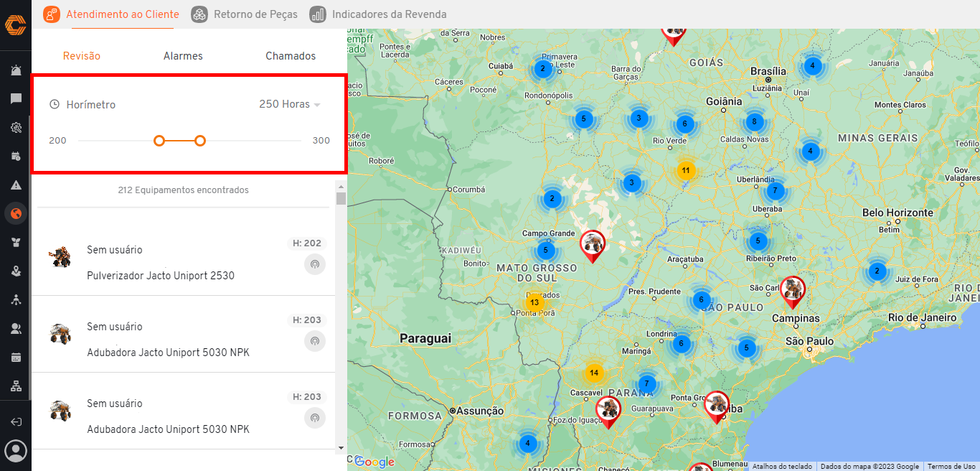Viewport: 980px width, 471px height.
Task: Click blue cluster 5 near Campo Grande
Action: pyautogui.click(x=546, y=250)
